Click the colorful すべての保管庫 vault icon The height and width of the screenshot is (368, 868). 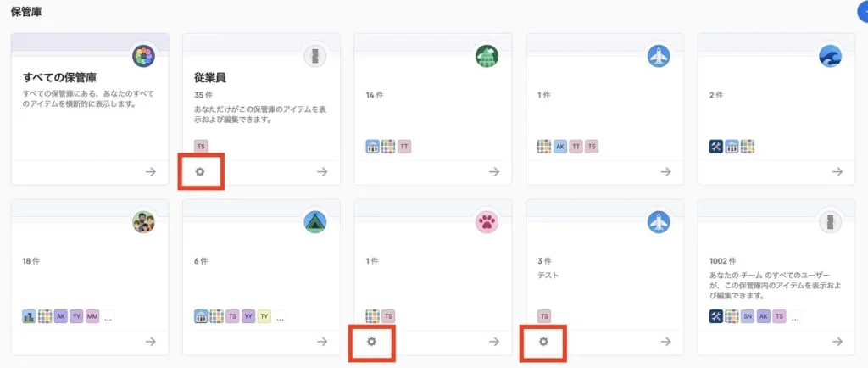[x=143, y=57]
